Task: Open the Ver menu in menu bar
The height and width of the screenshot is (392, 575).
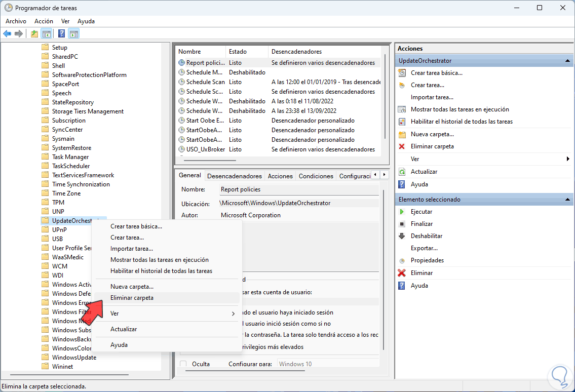Action: pyautogui.click(x=65, y=21)
